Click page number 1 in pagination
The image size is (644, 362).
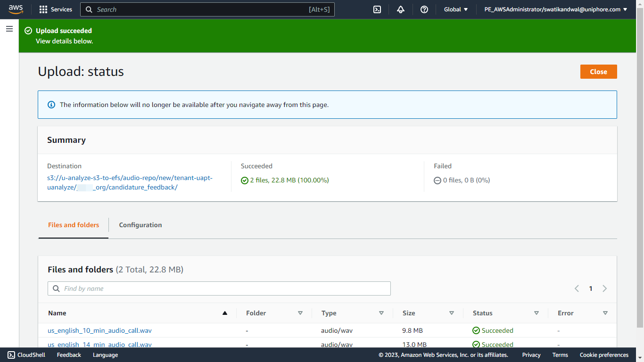pyautogui.click(x=591, y=288)
